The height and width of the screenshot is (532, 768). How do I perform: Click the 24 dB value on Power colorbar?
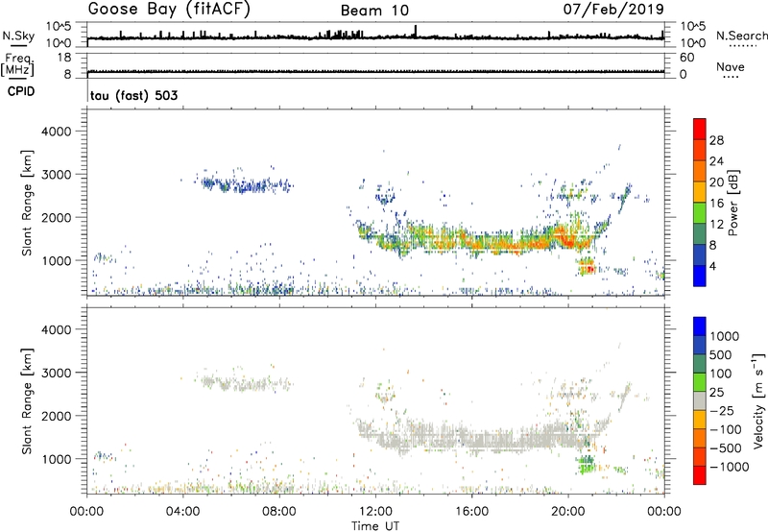pos(716,161)
